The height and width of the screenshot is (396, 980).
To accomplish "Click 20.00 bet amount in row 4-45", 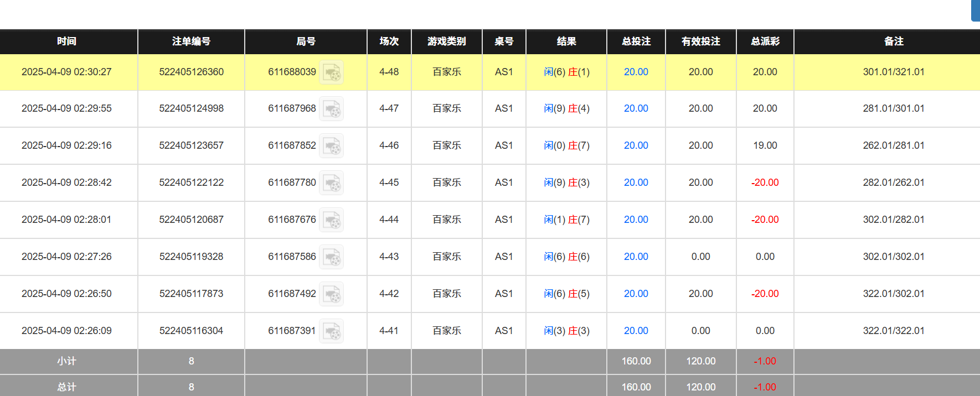I will click(636, 183).
